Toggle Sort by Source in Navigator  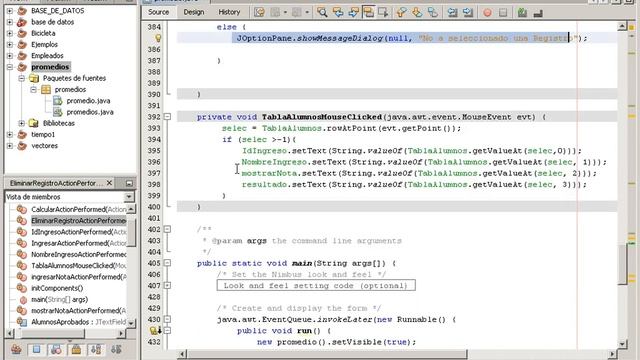[x=116, y=349]
